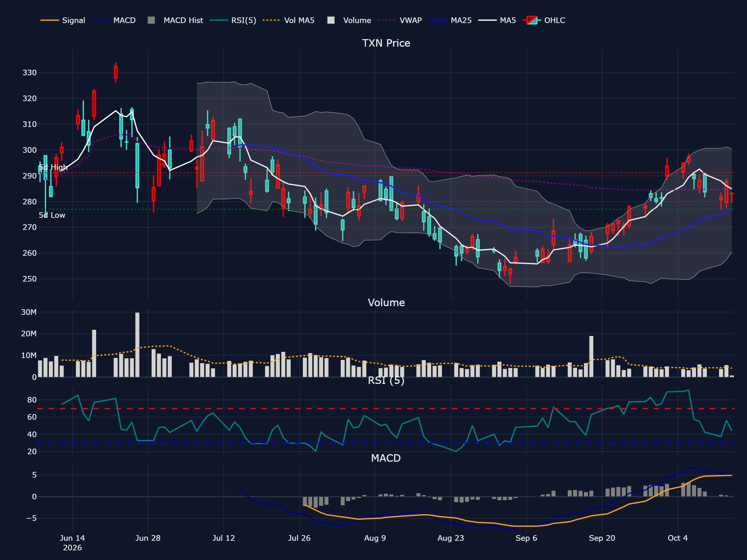Toggle the Signal legend entry
Screen dimensions: 747x560
63,20
